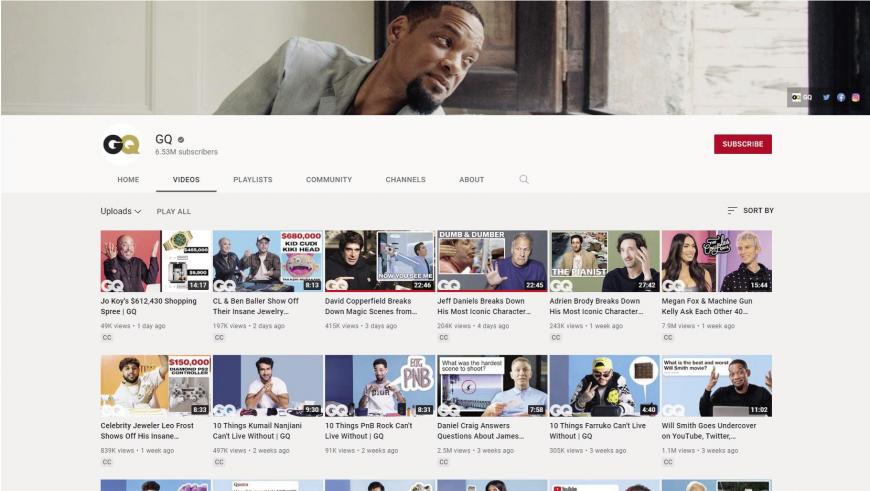Click the Will Smith channel banner image
This screenshot has height=491, width=870.
[435, 57]
